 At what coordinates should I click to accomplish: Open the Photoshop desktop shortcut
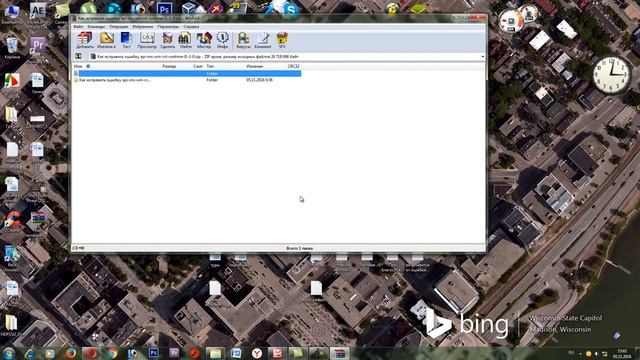(164, 9)
